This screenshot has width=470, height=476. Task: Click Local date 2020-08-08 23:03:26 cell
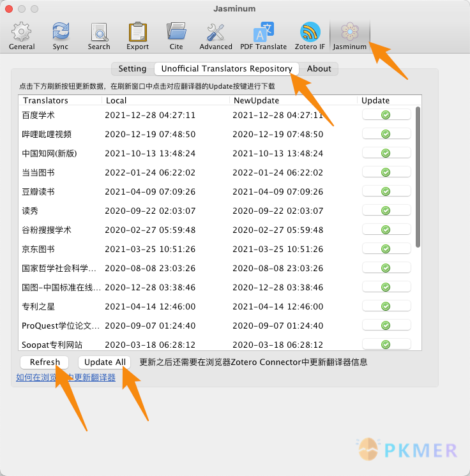pyautogui.click(x=150, y=268)
